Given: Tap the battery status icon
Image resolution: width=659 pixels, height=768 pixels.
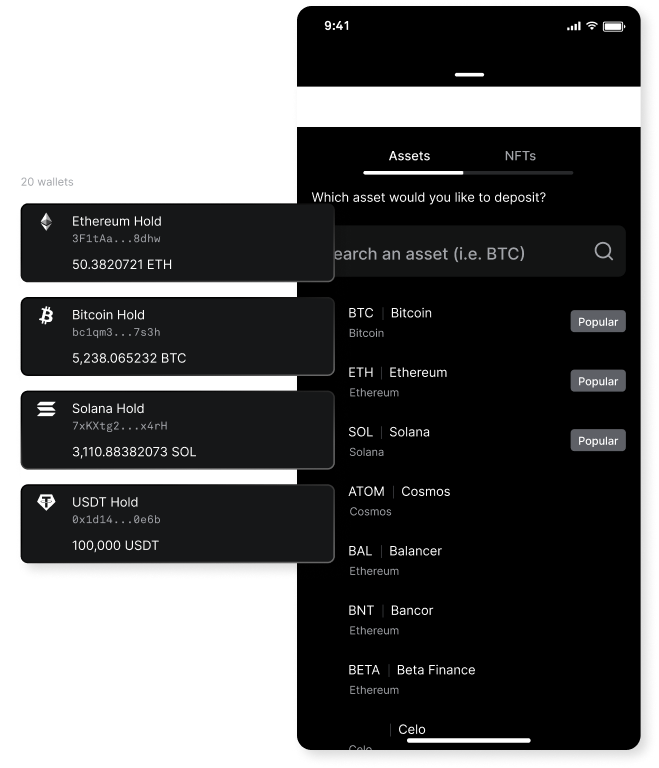Looking at the screenshot, I should tap(614, 26).
